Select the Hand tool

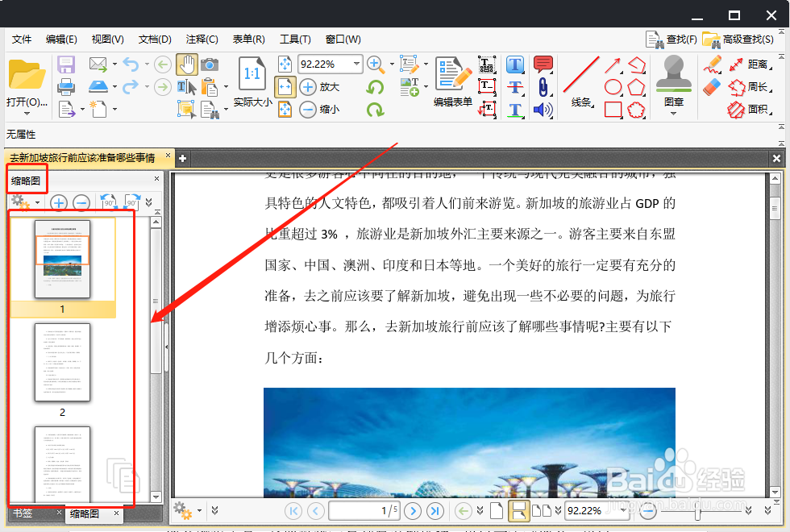[186, 64]
